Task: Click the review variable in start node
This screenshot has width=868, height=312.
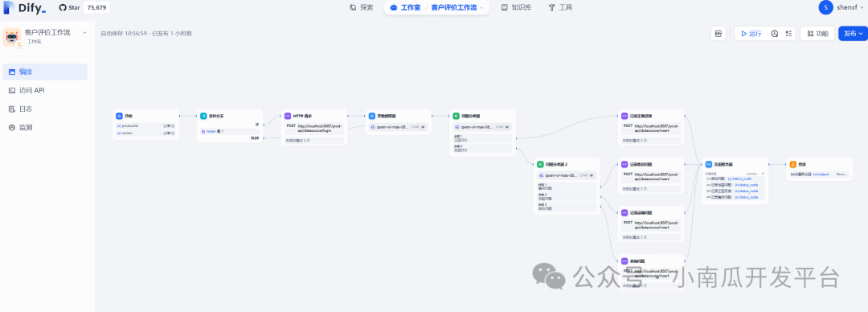Action: click(x=145, y=133)
